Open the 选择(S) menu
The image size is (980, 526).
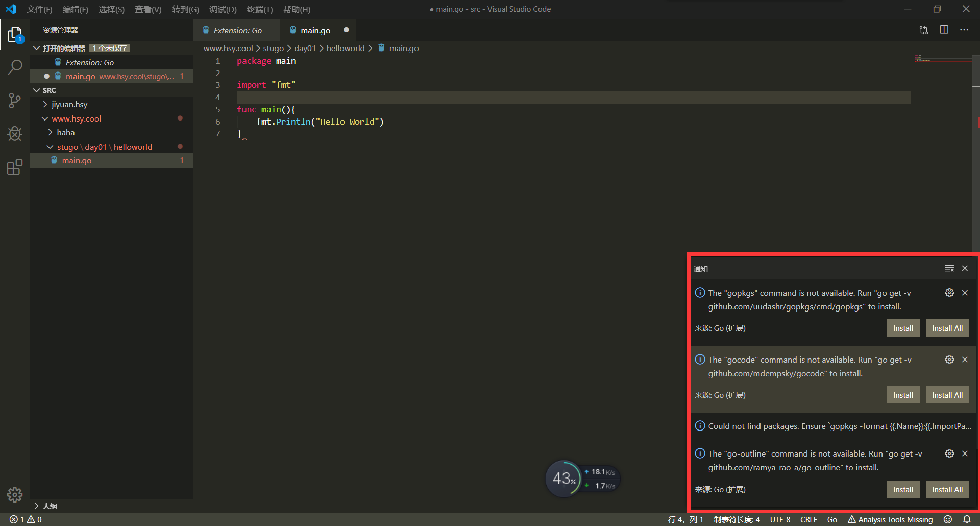pyautogui.click(x=111, y=9)
